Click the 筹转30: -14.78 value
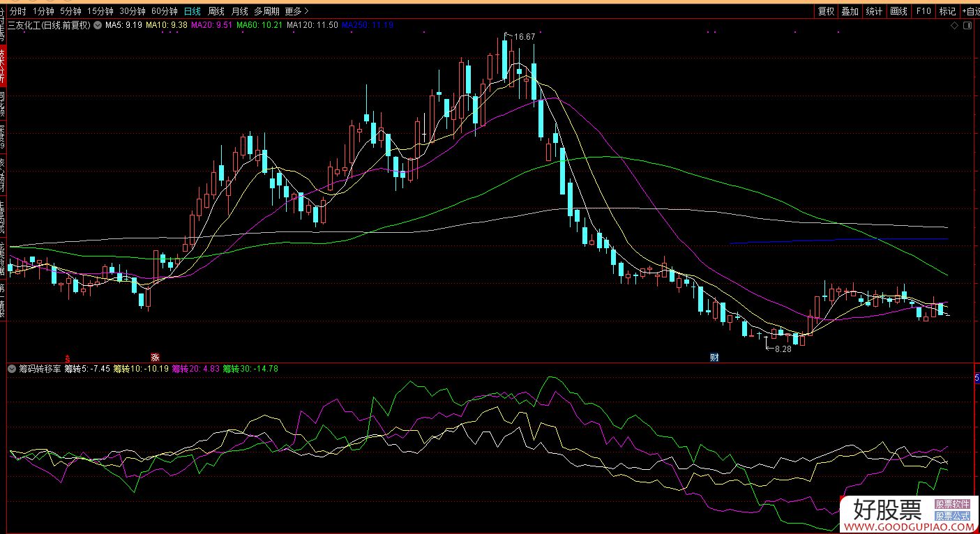 [x=250, y=368]
